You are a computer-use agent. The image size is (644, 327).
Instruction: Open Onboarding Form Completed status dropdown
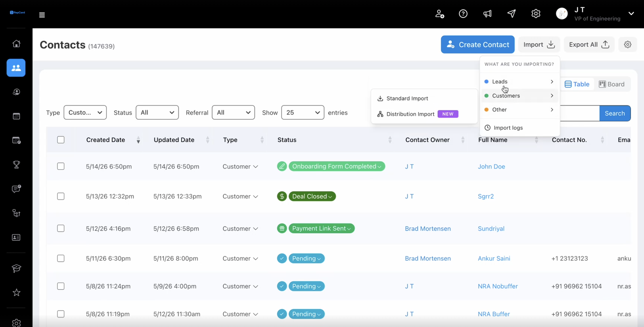[x=337, y=166]
